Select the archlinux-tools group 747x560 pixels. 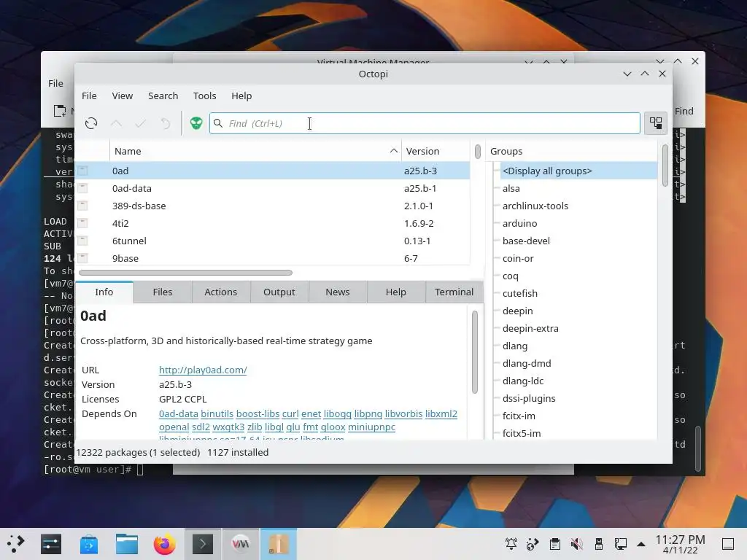coord(535,206)
